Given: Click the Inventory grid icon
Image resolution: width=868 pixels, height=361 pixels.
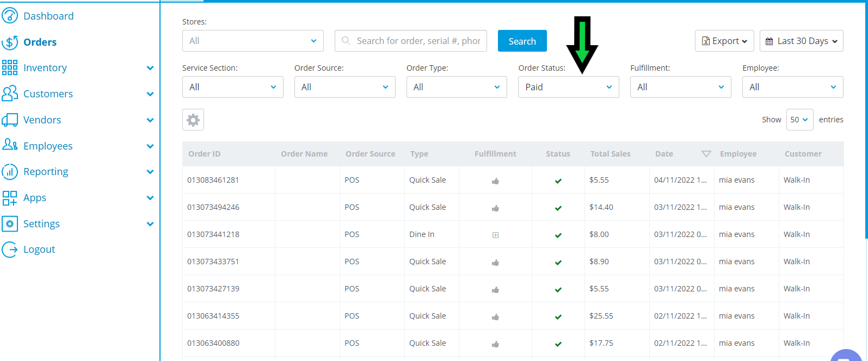Looking at the screenshot, I should click(10, 67).
